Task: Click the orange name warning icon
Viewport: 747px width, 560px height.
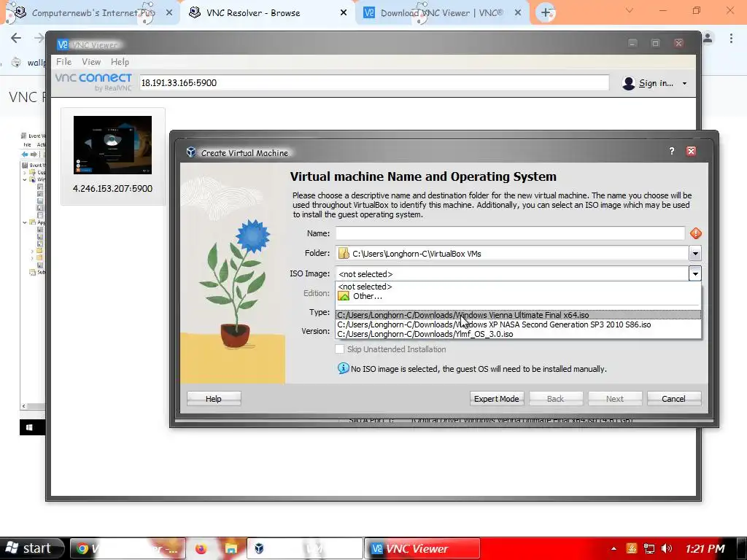Action: click(695, 233)
